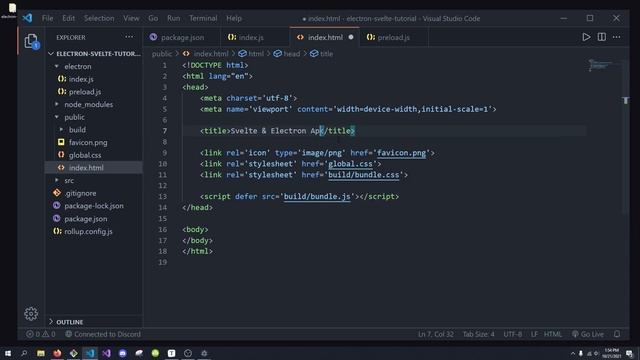This screenshot has height=360, width=640.
Task: Click the title breadcrumb segment
Action: coord(322,53)
